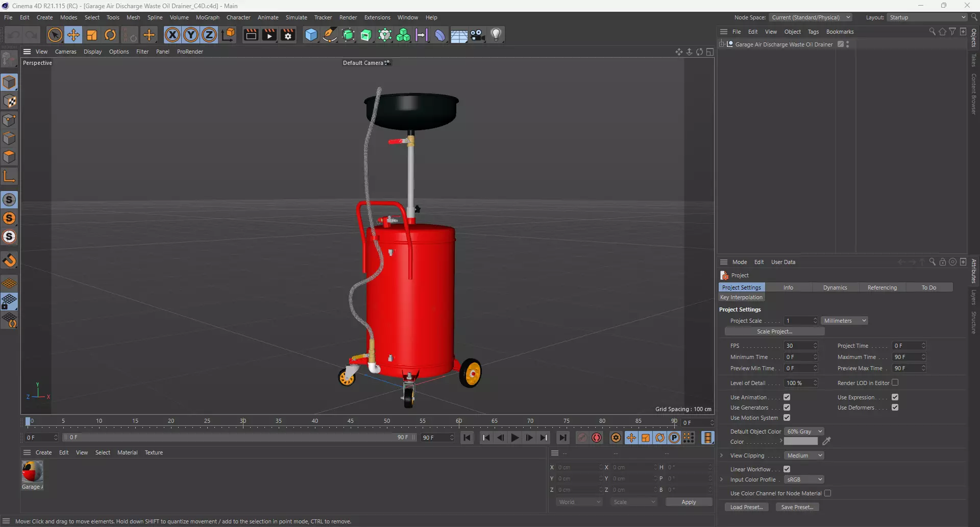Image resolution: width=980 pixels, height=527 pixels.
Task: Toggle Use Deformers checkbox
Action: (895, 408)
